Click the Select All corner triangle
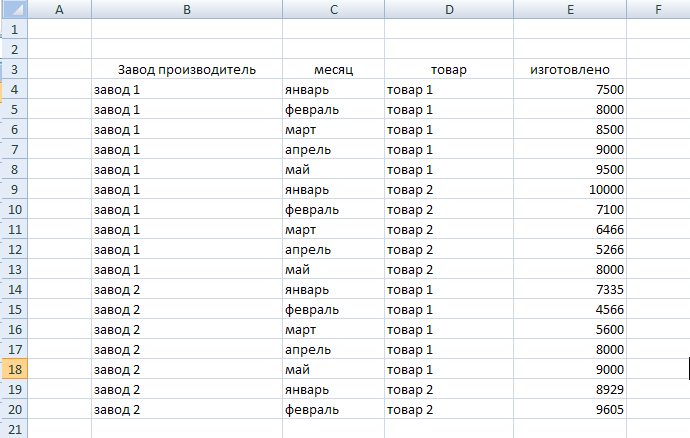The width and height of the screenshot is (690, 438). coord(15,9)
